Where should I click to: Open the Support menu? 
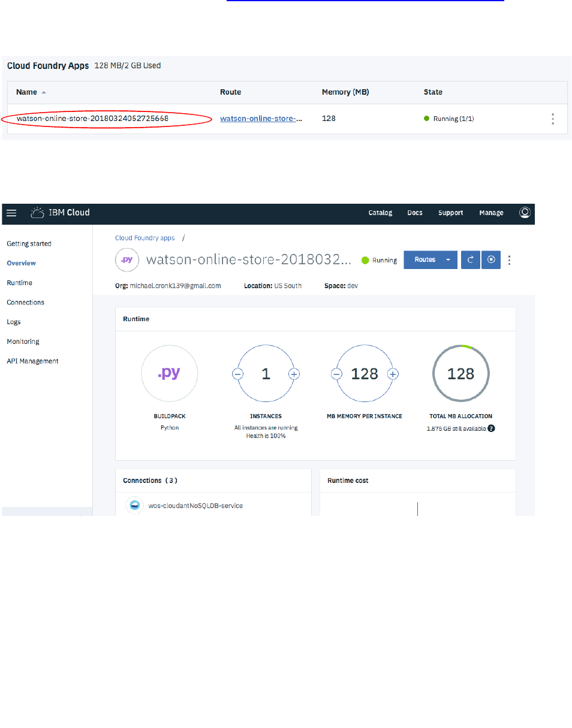(x=450, y=213)
